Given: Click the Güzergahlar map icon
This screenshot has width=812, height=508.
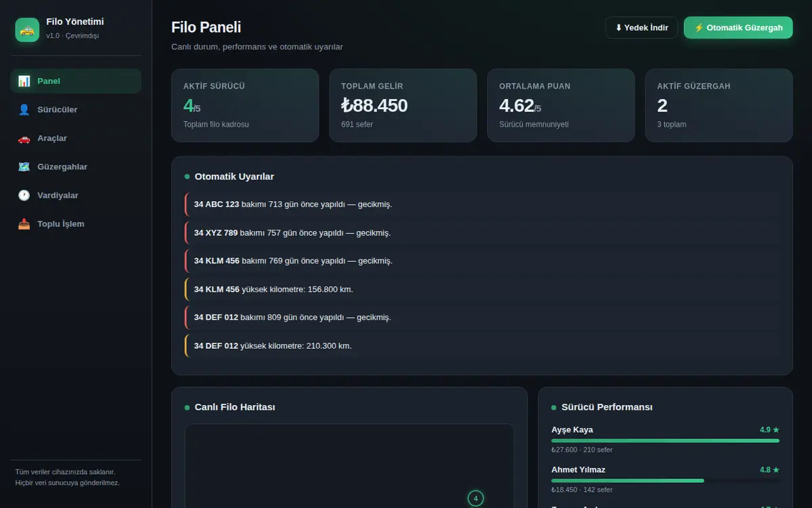Looking at the screenshot, I should pos(24,167).
